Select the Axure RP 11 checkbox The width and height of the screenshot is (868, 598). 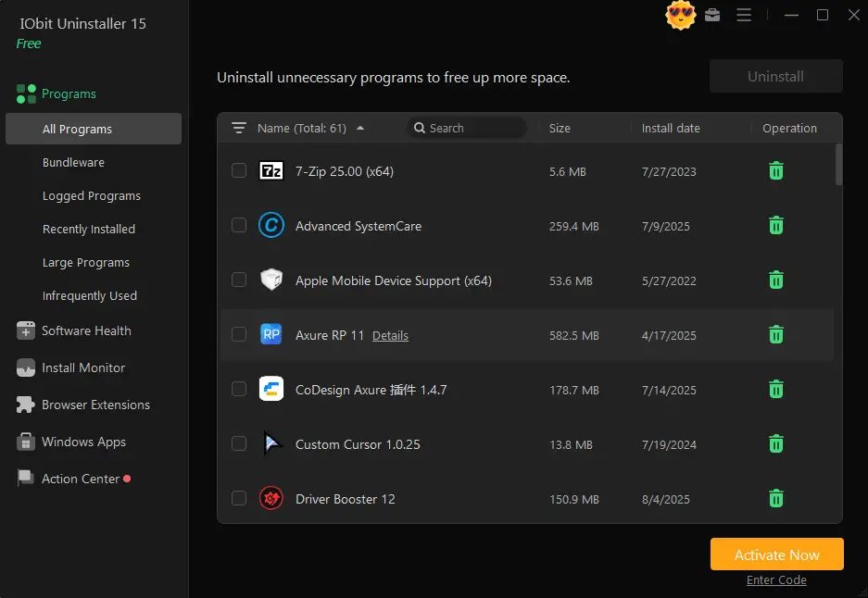pyautogui.click(x=238, y=335)
